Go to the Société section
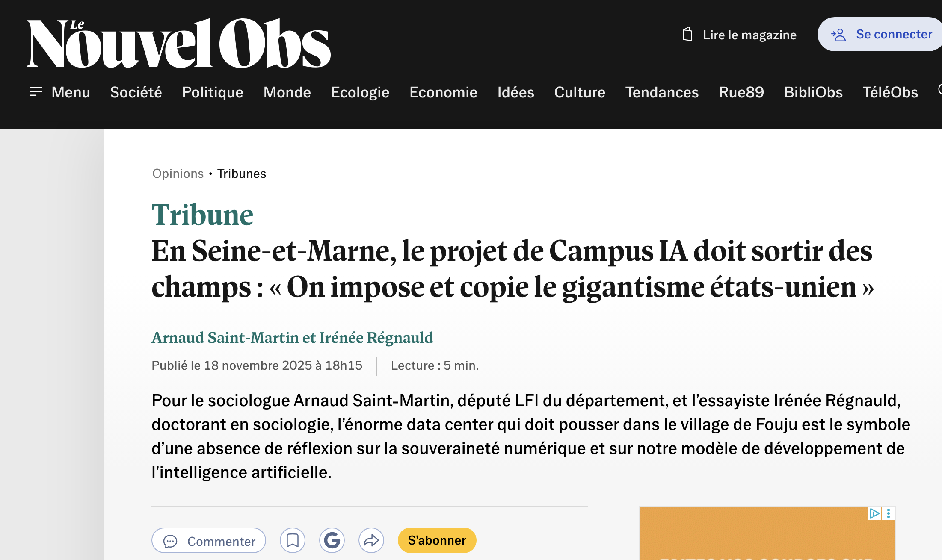Screen dimensions: 942x560 pos(136,92)
